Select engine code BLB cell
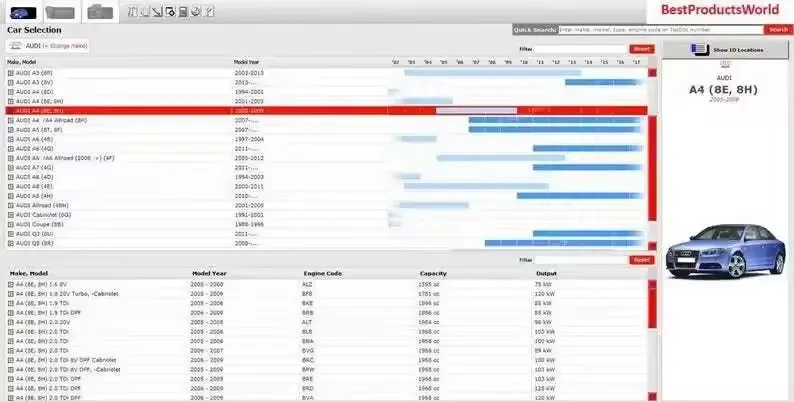 [307, 332]
